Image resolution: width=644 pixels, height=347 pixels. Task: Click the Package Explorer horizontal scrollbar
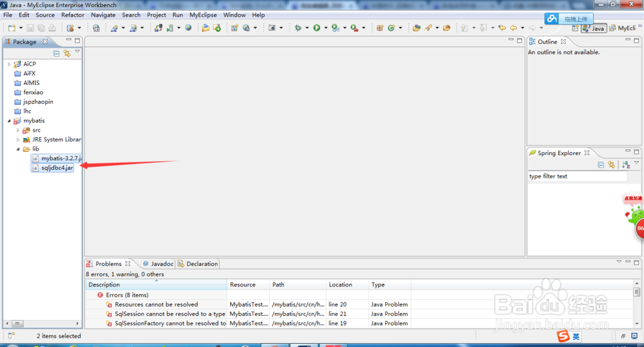(x=42, y=324)
